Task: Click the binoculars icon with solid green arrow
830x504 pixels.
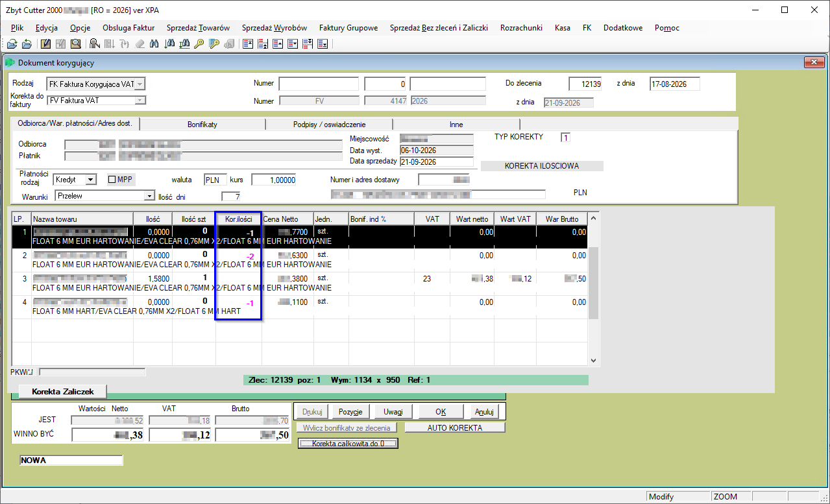Action: pos(170,44)
